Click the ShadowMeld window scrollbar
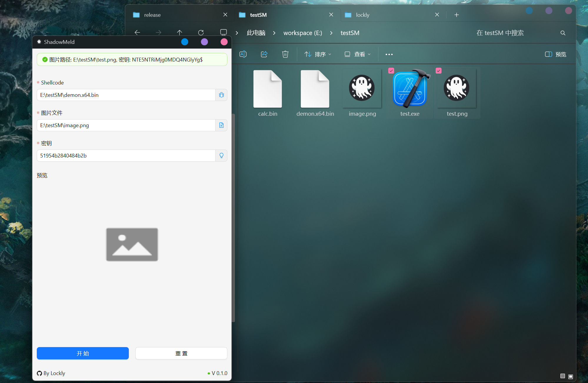Viewport: 588px width, 383px height. [x=233, y=218]
